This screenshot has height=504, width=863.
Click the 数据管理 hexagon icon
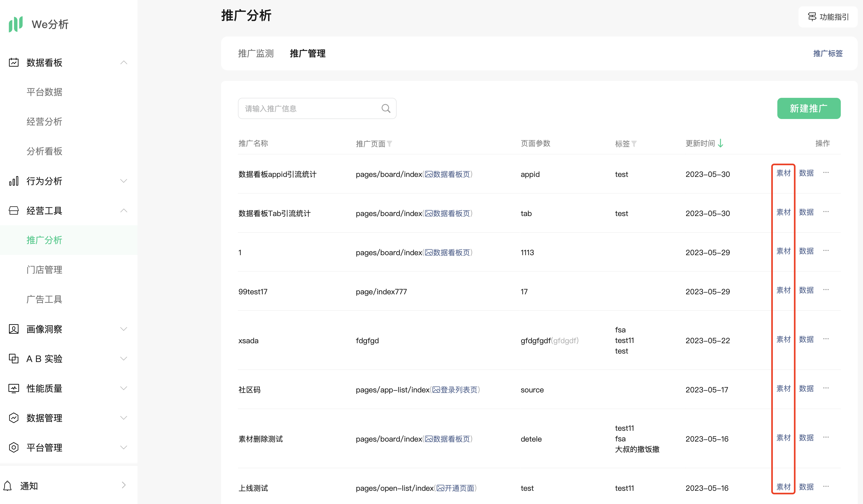[14, 418]
